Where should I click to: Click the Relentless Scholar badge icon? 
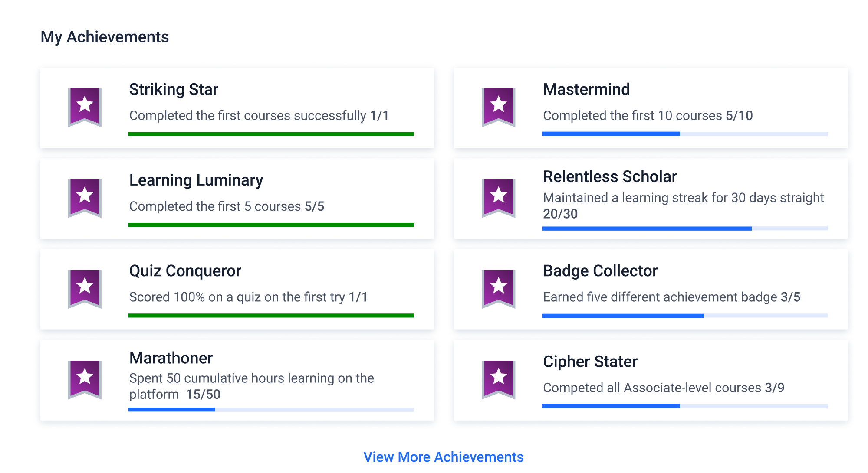(x=498, y=197)
